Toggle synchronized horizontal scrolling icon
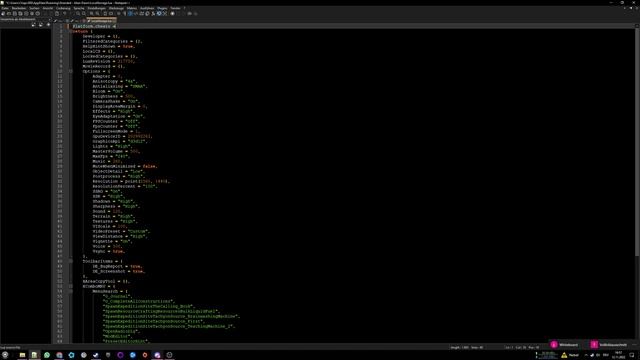 111,13
